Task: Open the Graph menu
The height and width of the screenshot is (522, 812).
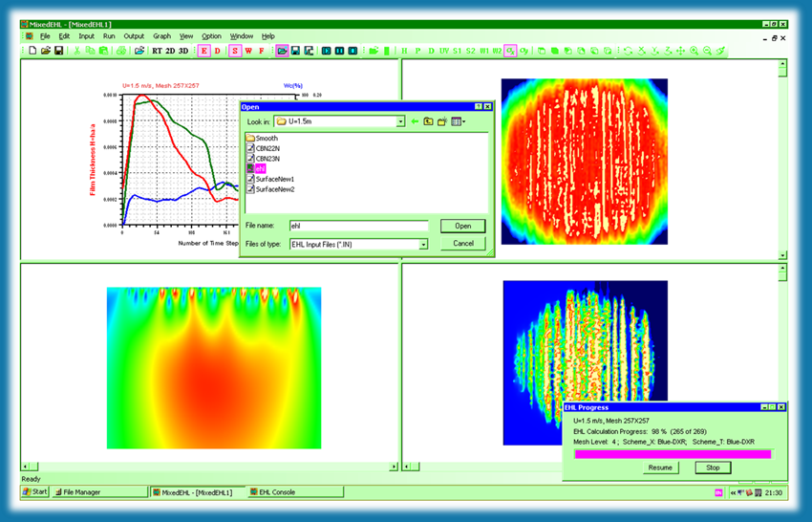Action: 161,36
